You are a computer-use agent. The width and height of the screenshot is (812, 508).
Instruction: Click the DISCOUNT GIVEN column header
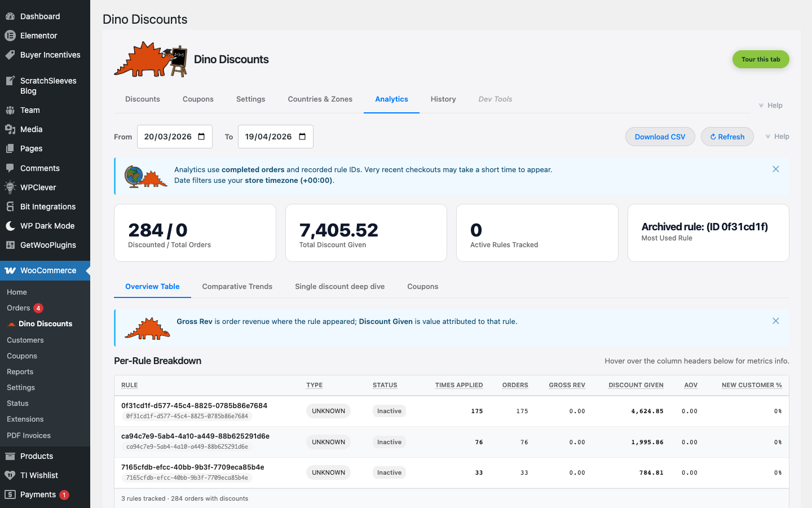pyautogui.click(x=636, y=385)
